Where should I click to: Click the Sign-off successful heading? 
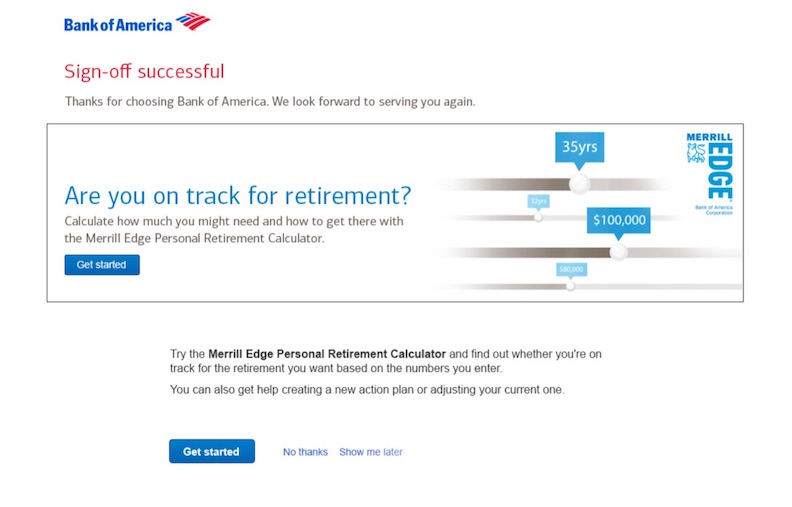click(144, 71)
